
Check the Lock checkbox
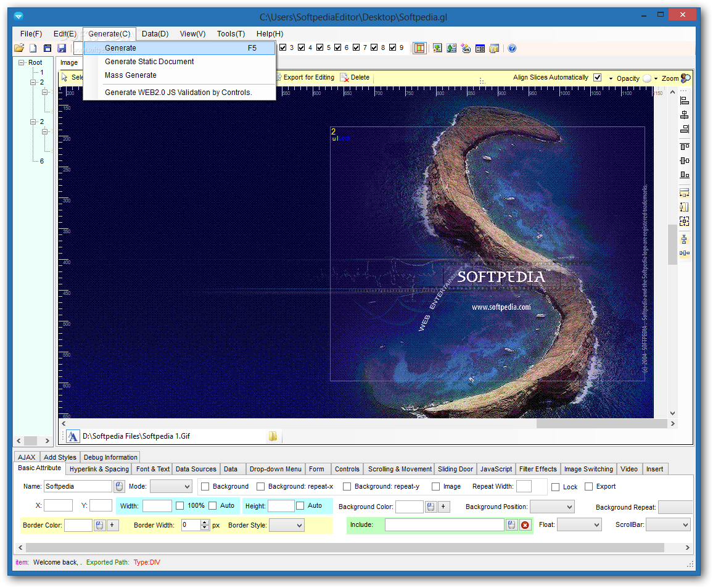tap(555, 487)
